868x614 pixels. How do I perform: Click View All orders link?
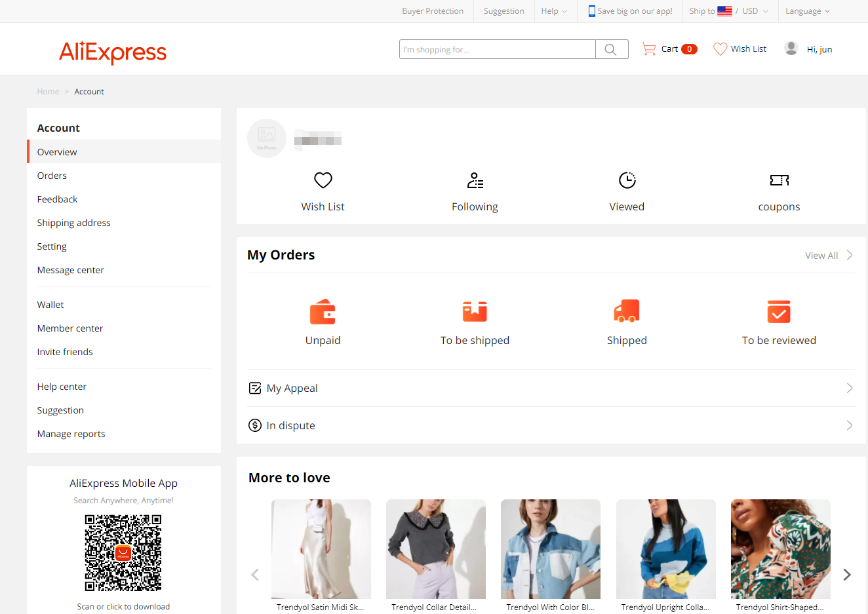point(821,256)
